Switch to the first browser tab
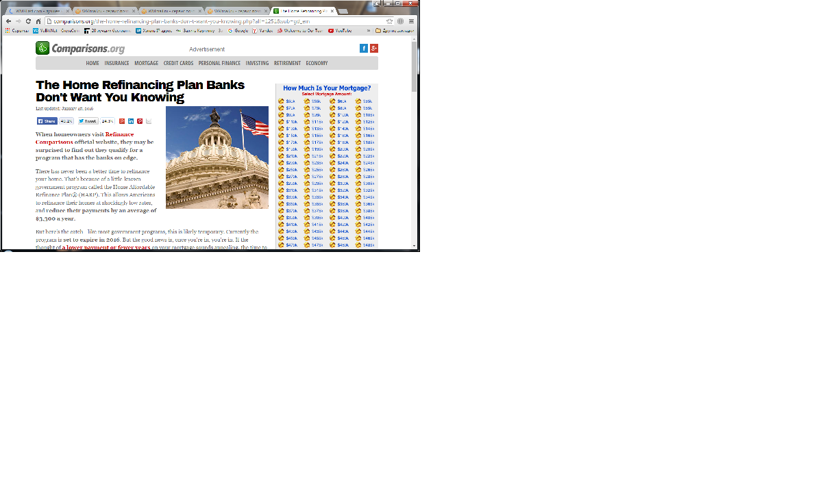 38,11
